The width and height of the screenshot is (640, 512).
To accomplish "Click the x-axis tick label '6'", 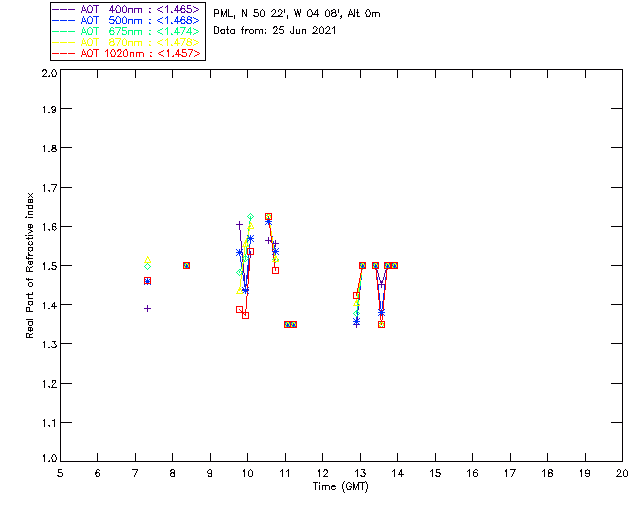I will 98,473.
